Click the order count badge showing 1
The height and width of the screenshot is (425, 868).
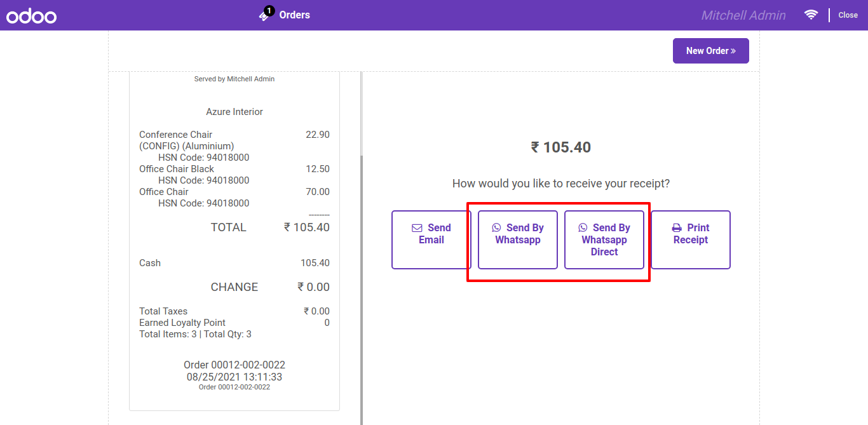point(269,11)
